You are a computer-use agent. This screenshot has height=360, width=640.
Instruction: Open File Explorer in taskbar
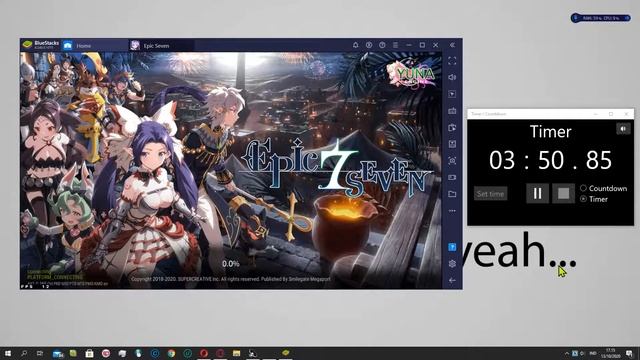pyautogui.click(x=236, y=353)
